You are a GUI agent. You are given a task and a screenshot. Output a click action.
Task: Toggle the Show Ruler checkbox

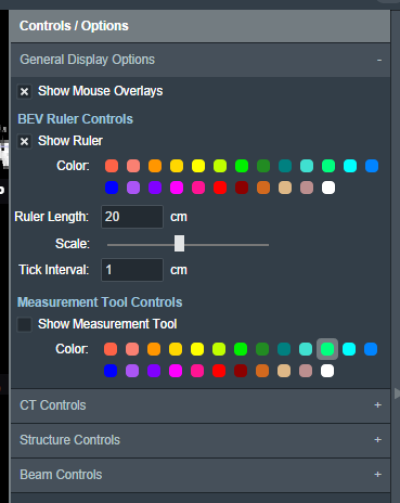[24, 141]
